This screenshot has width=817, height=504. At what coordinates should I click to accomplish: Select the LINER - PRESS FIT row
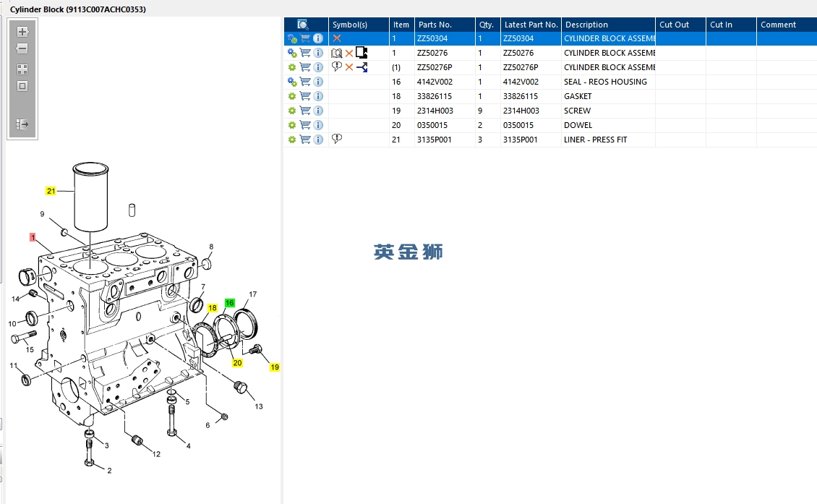tap(595, 140)
